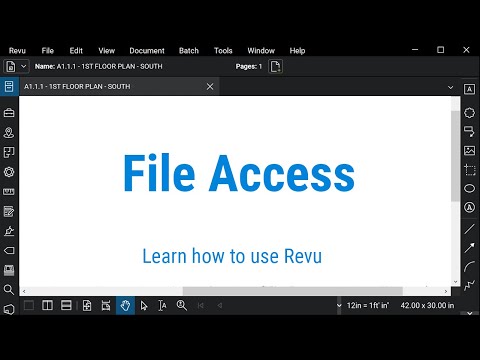This screenshot has height=360, width=480.
Task: Select the Cloud markup tool
Action: (x=469, y=113)
